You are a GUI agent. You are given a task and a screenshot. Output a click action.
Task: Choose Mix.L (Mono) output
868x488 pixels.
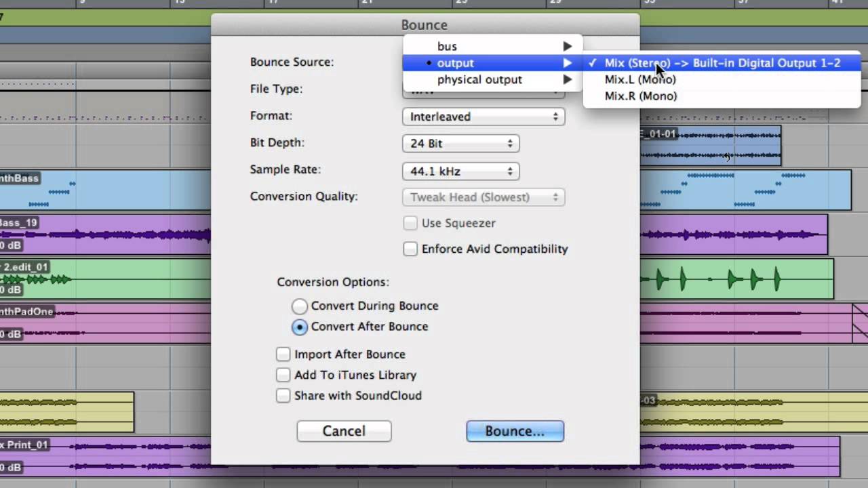[722, 79]
